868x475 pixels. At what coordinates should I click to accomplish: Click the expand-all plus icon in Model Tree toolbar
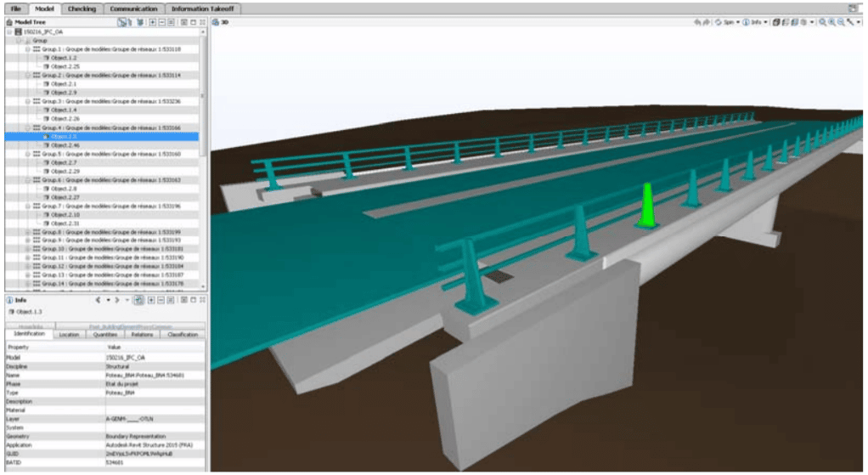click(153, 21)
